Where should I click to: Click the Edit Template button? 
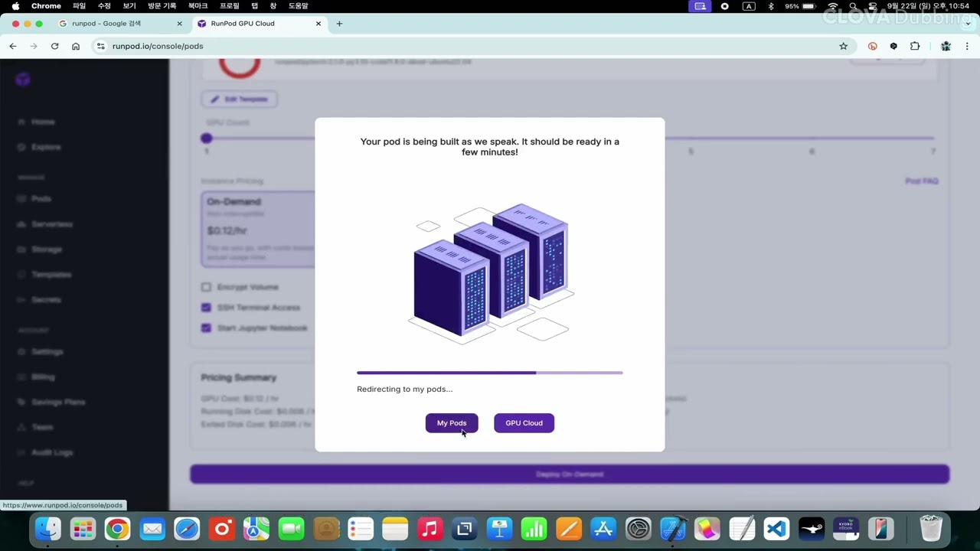[x=240, y=99]
